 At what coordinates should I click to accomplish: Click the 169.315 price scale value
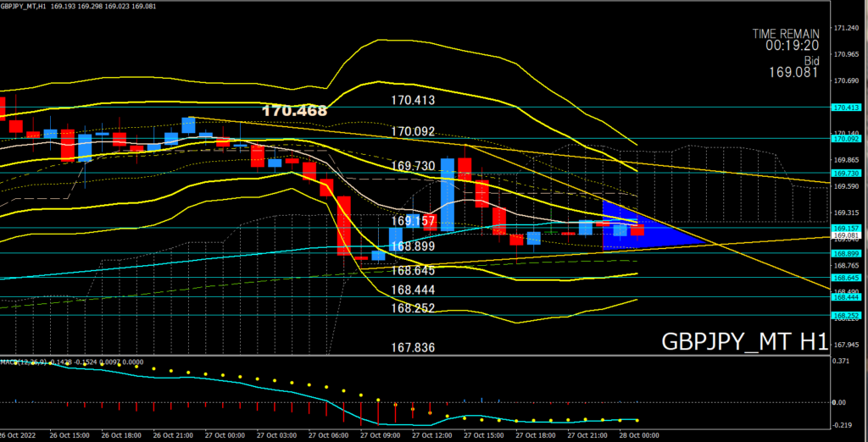[x=847, y=213]
